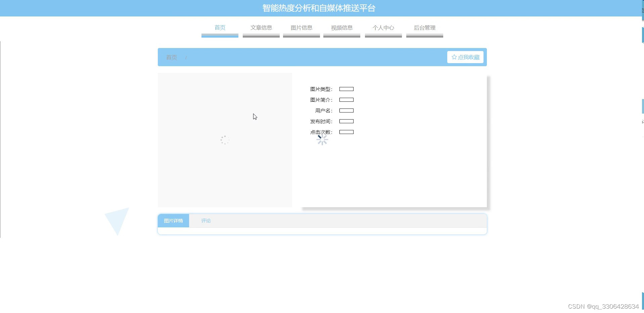This screenshot has width=644, height=313.
Task: Click the 发布时间 value box
Action: pos(347,121)
